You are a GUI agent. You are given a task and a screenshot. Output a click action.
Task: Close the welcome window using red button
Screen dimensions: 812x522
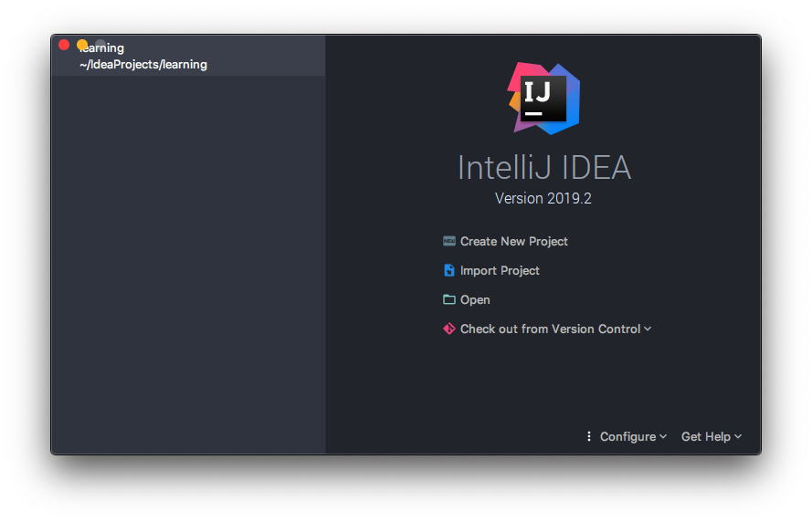[x=64, y=45]
